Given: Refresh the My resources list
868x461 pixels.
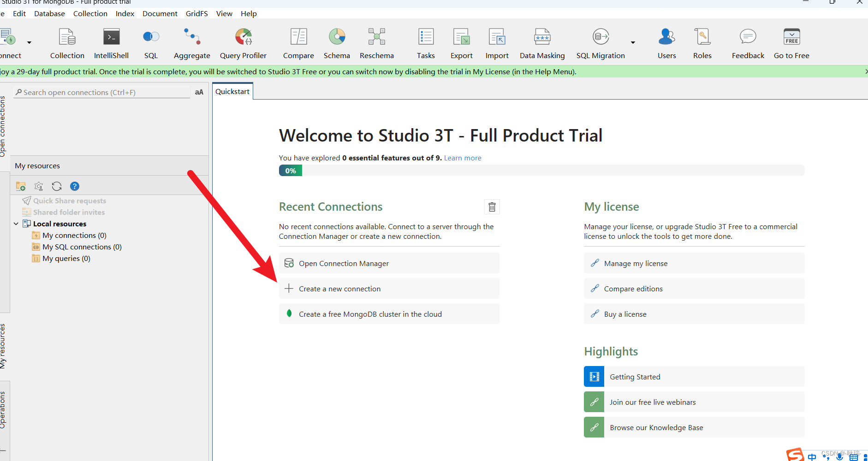Looking at the screenshot, I should [57, 186].
